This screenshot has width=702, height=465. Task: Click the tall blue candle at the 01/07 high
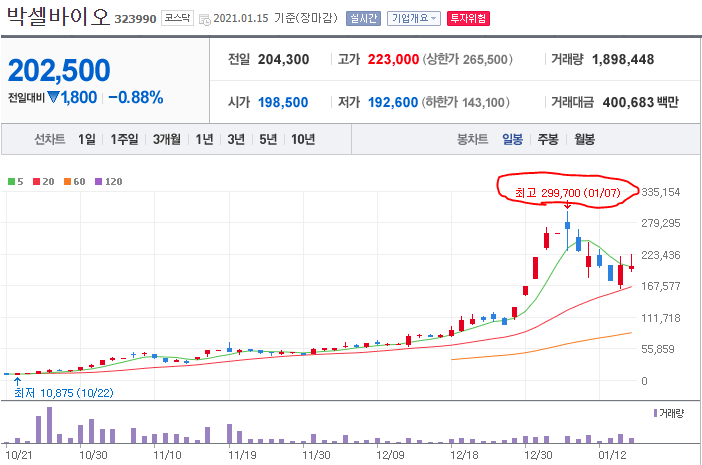567,230
